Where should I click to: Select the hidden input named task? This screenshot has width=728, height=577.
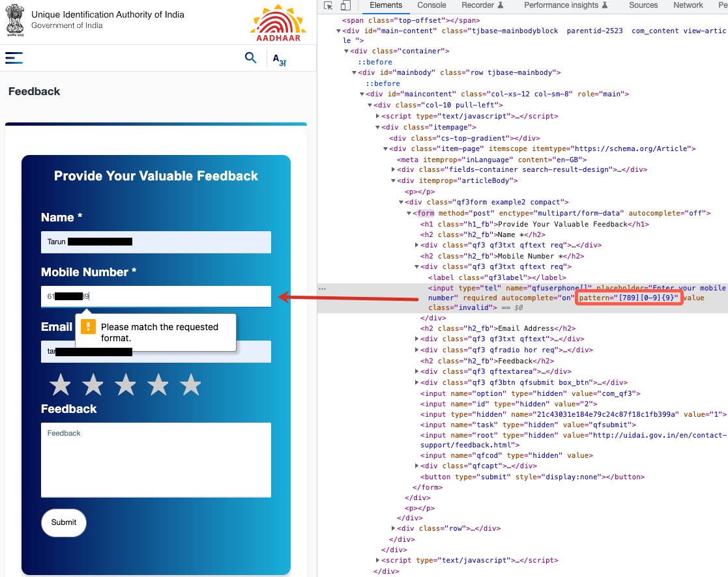[x=529, y=425]
